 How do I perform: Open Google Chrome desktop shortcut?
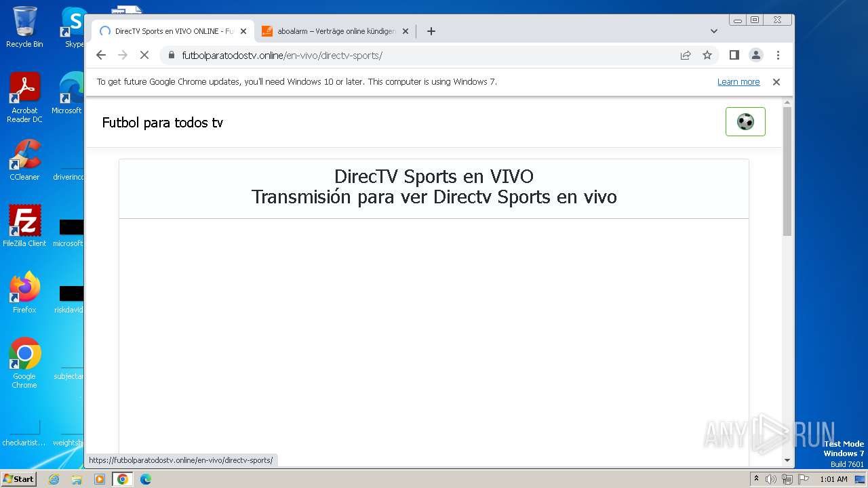tap(24, 363)
